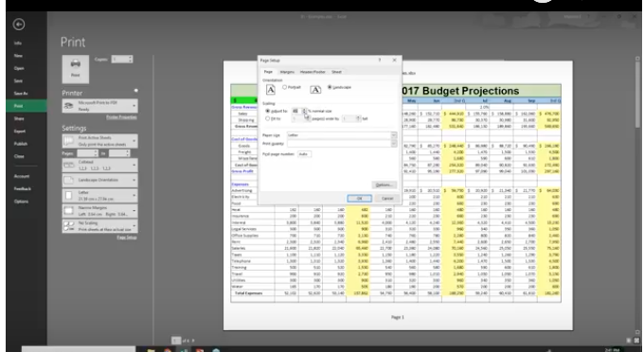
Task: Open File Explorer from the taskbar
Action: 151,350
